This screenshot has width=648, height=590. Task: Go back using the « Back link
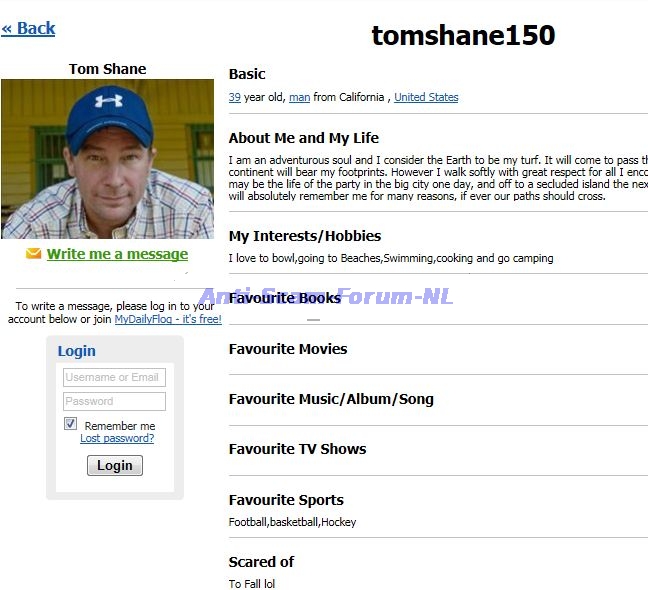coord(28,28)
